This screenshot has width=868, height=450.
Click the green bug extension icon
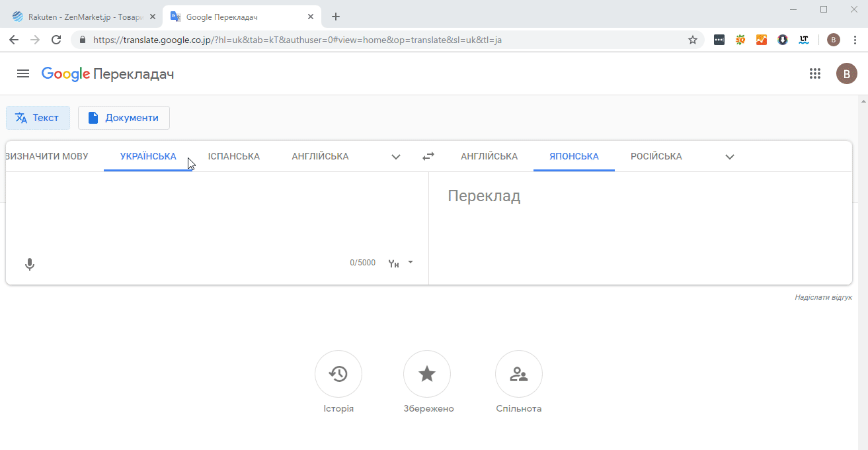740,40
